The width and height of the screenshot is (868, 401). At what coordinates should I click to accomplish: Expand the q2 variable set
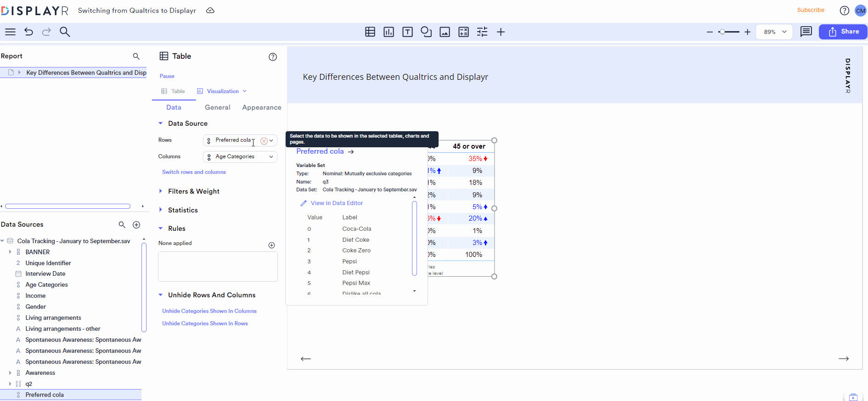[10, 384]
